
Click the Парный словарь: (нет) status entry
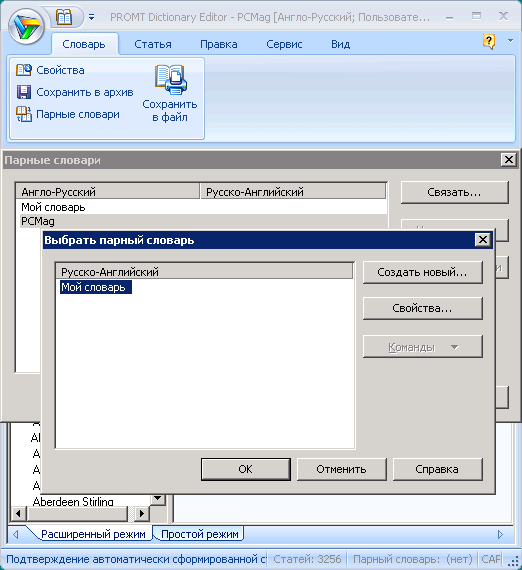(413, 559)
